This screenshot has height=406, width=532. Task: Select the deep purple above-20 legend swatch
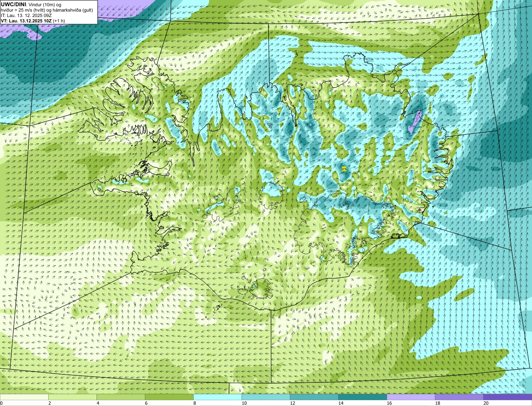tap(508, 397)
